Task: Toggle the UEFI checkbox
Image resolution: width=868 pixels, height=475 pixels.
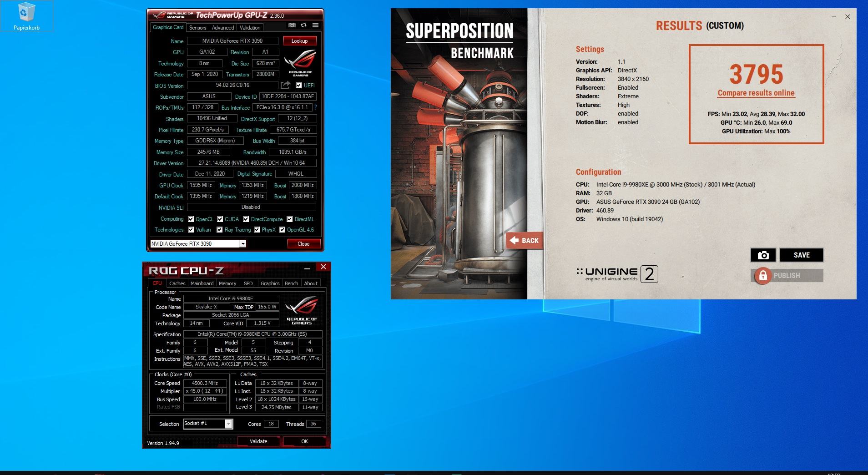Action: click(298, 86)
